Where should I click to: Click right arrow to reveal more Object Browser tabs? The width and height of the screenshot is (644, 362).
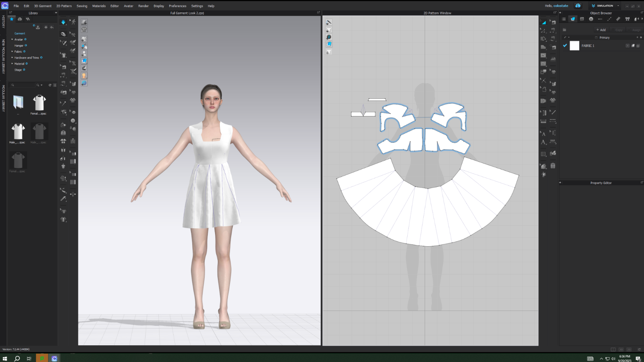click(x=642, y=19)
